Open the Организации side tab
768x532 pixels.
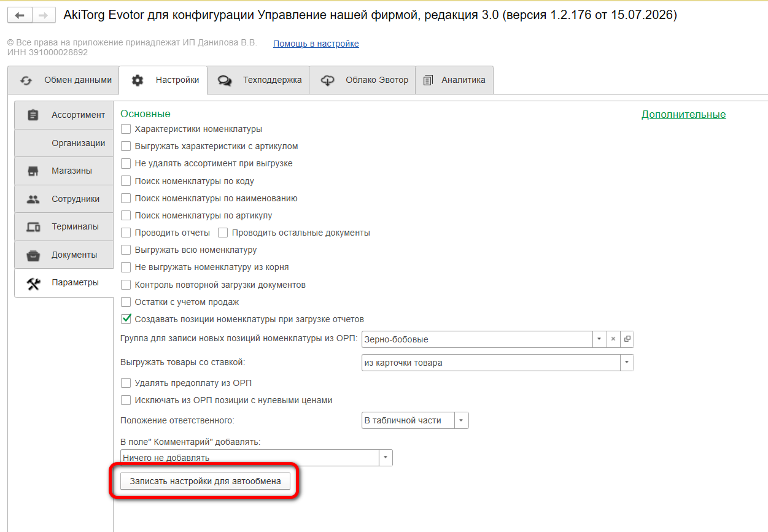(x=64, y=143)
